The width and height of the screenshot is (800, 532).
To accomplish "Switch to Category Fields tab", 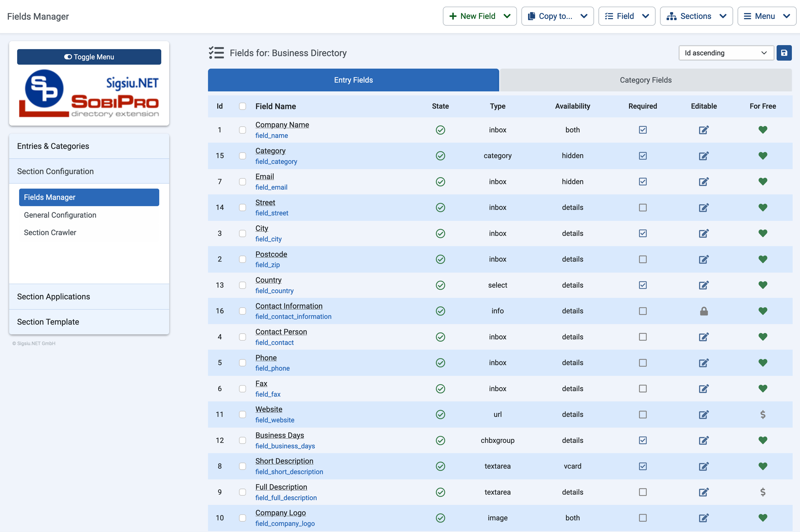I will tap(646, 80).
